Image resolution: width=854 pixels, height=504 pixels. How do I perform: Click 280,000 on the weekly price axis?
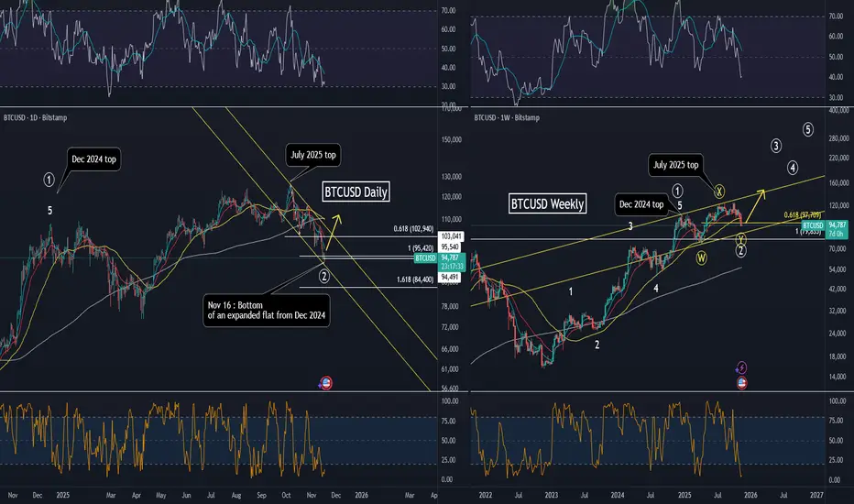[x=838, y=138]
